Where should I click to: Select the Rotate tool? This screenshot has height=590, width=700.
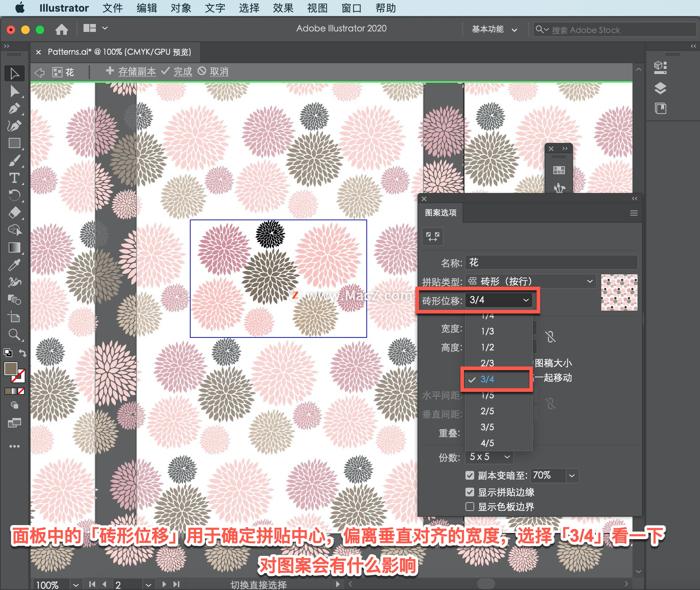click(15, 195)
